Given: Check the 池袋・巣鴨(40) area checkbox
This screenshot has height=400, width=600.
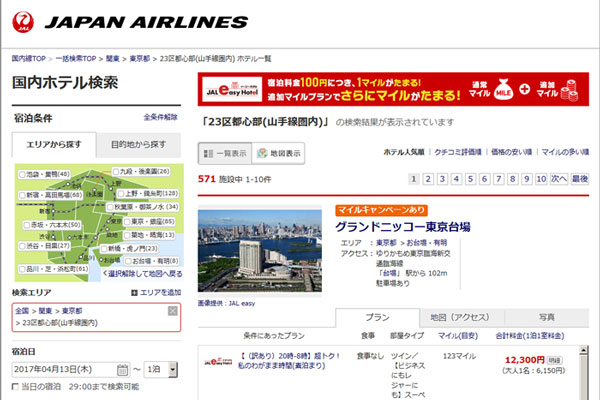Looking at the screenshot, I should 22,175.
